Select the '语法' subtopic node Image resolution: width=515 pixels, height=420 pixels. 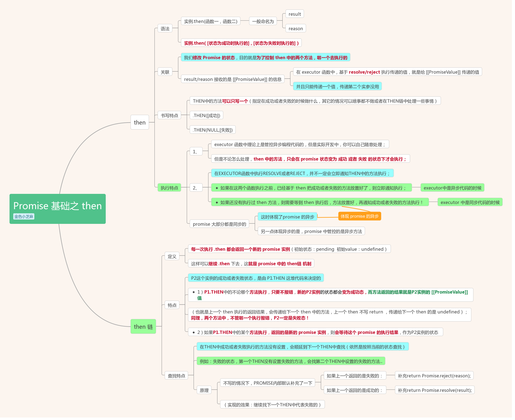(165, 29)
